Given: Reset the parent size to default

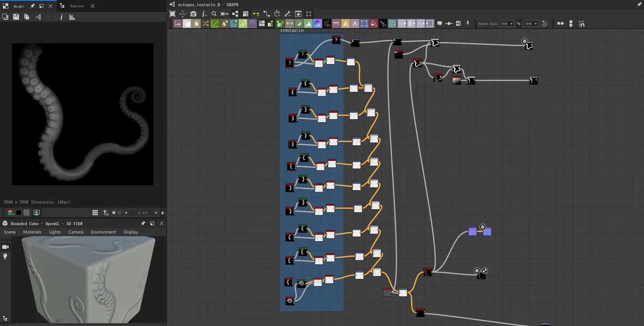Looking at the screenshot, I should click(544, 24).
